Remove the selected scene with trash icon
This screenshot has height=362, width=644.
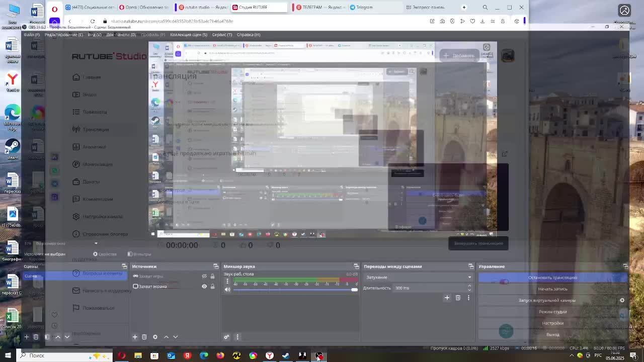click(x=36, y=337)
